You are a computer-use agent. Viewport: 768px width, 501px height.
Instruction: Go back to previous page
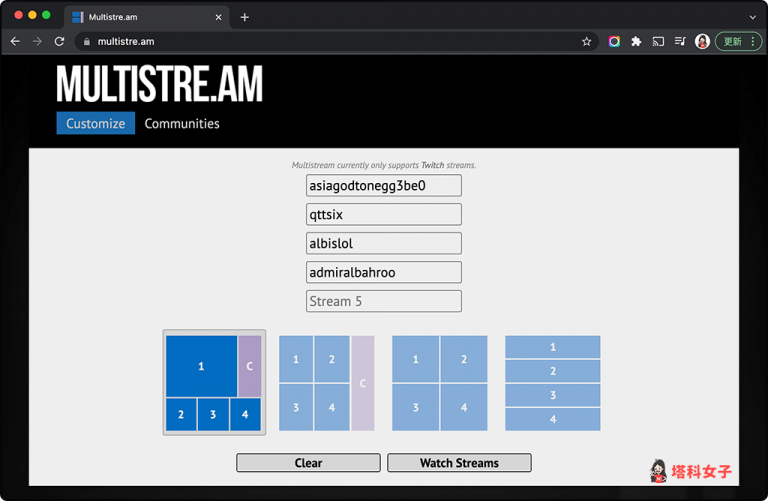pyautogui.click(x=15, y=42)
